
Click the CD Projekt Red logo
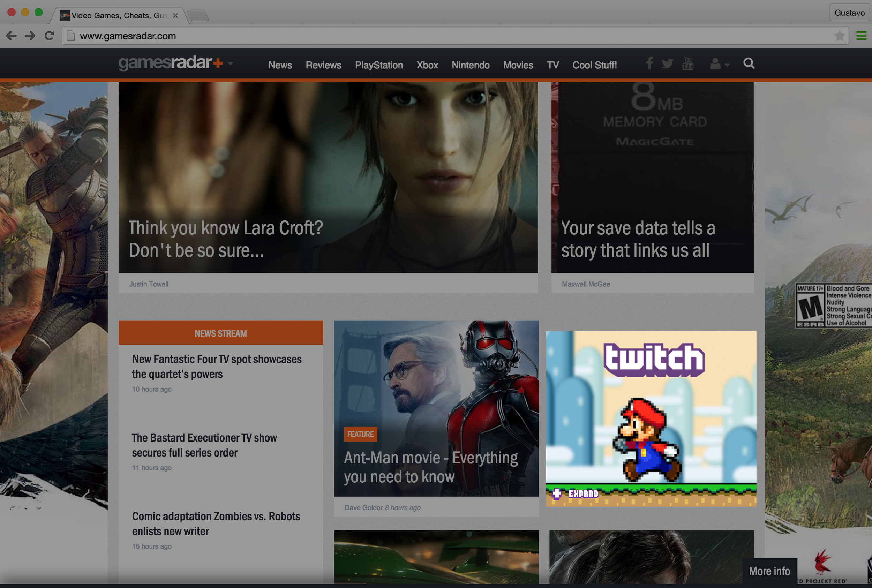click(822, 567)
